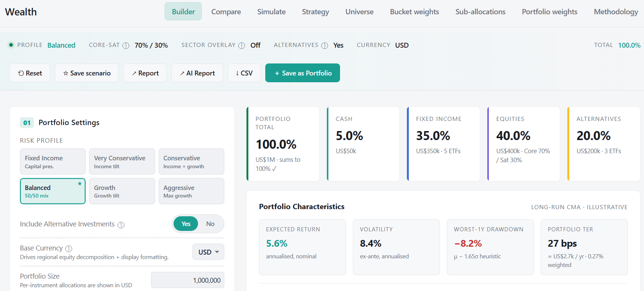This screenshot has height=291, width=644.
Task: Choose the Aggressive risk profile
Action: (x=191, y=191)
